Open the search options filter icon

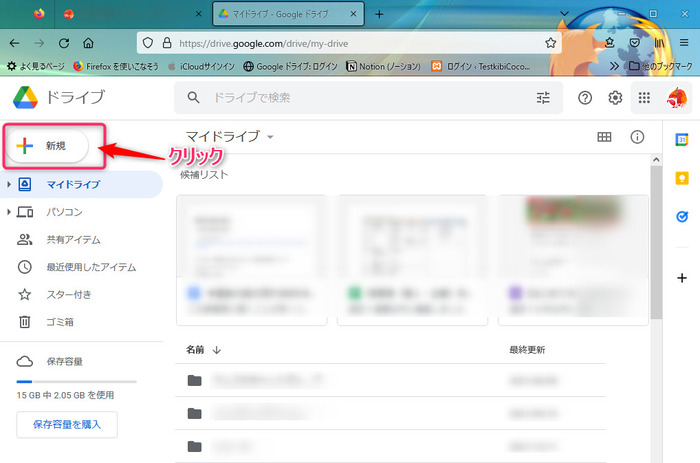click(x=543, y=97)
